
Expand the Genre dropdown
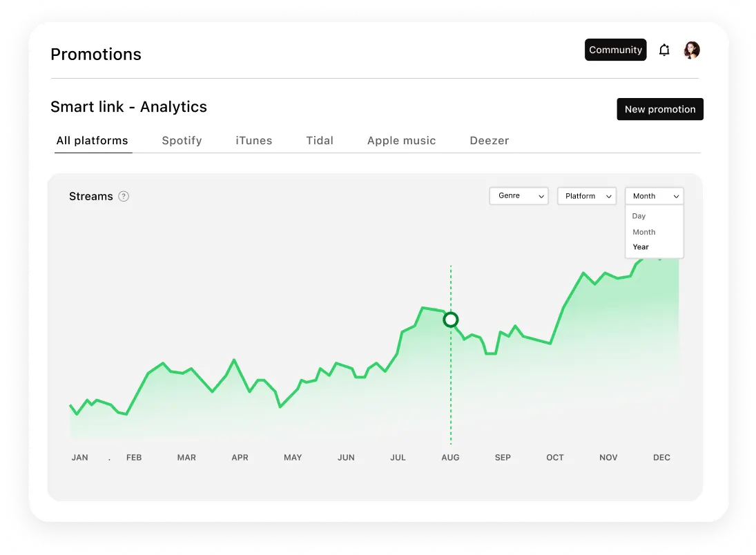(518, 196)
